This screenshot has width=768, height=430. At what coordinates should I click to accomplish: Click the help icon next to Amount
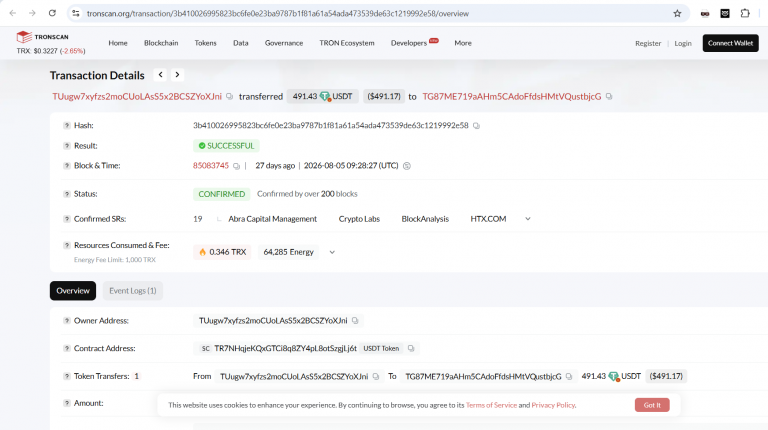[x=67, y=403]
